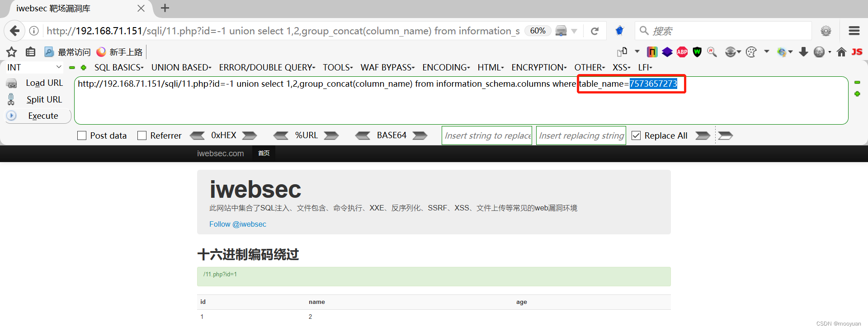Focus the Insert string to replace field
Screen dimensions: 868x331
click(x=487, y=135)
